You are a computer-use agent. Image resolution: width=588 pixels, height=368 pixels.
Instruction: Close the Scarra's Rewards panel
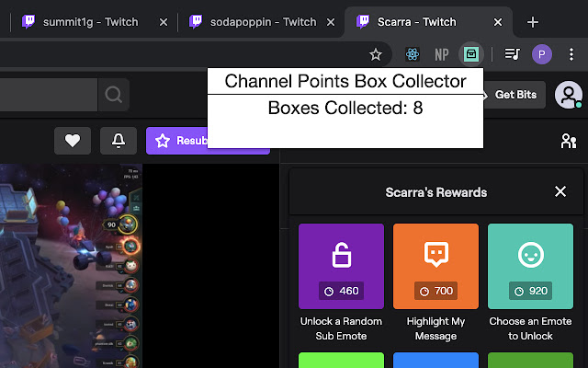(x=560, y=191)
